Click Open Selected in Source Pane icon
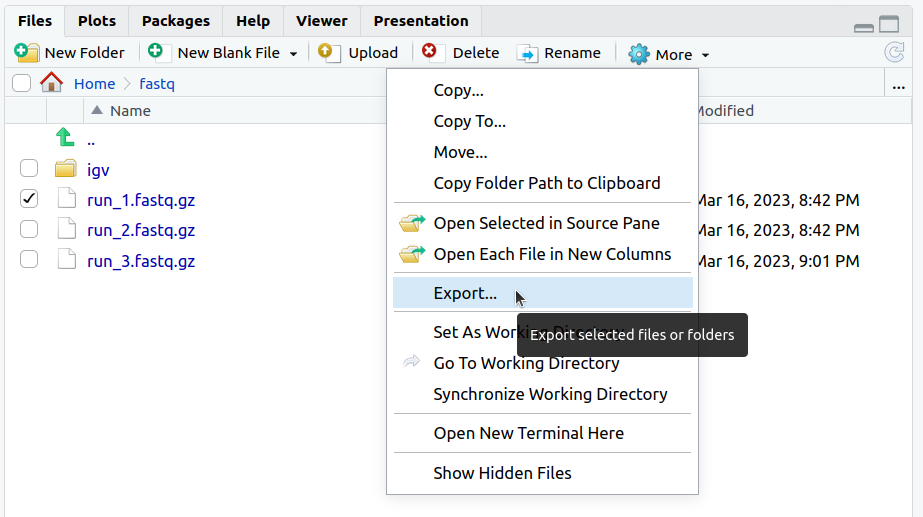The image size is (923, 517). 412,223
